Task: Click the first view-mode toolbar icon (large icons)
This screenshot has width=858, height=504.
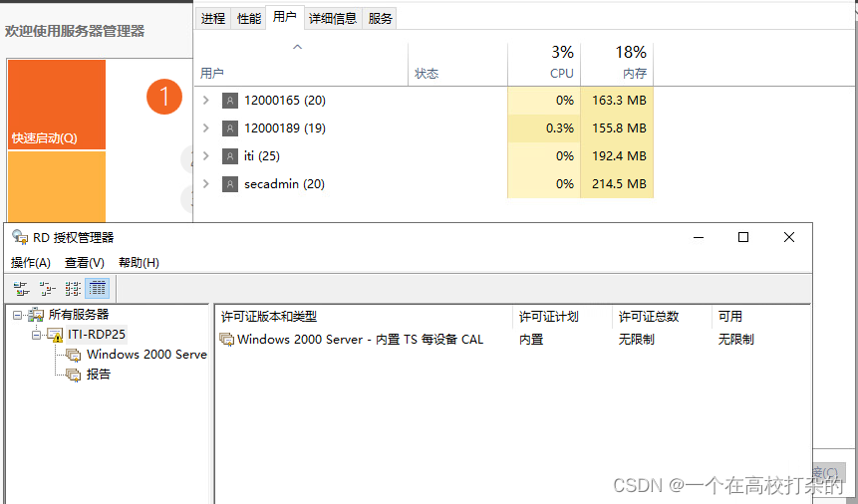Action: [x=21, y=289]
